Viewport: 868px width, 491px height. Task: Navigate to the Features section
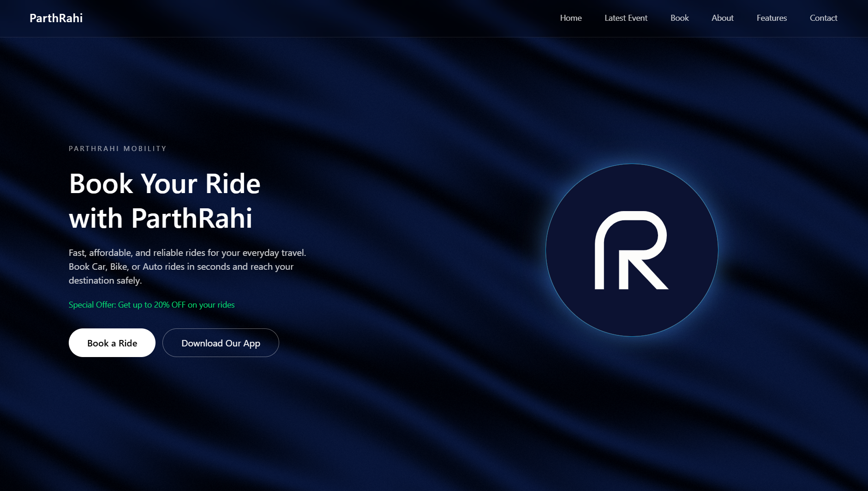[x=772, y=18]
